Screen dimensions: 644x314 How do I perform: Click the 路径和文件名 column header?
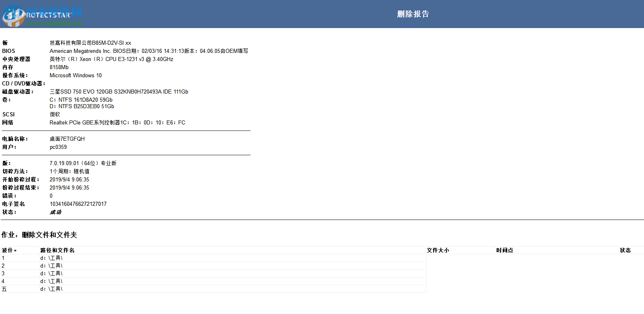click(x=57, y=250)
